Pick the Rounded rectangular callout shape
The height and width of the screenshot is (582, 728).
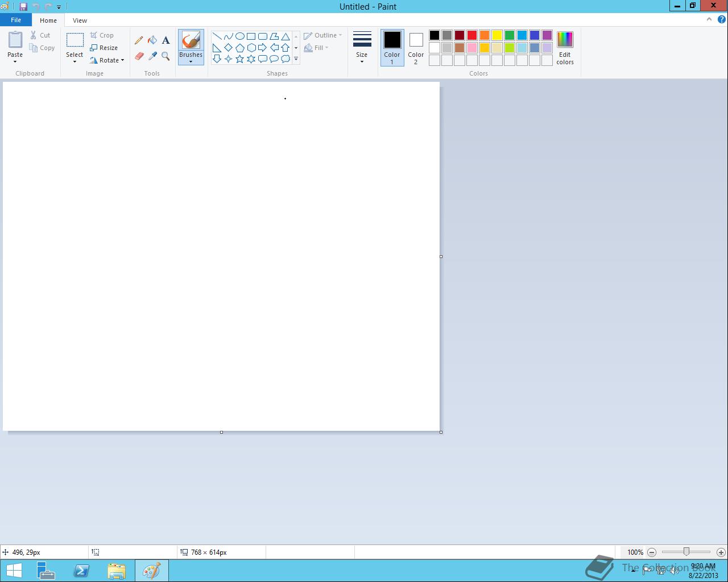pos(262,59)
